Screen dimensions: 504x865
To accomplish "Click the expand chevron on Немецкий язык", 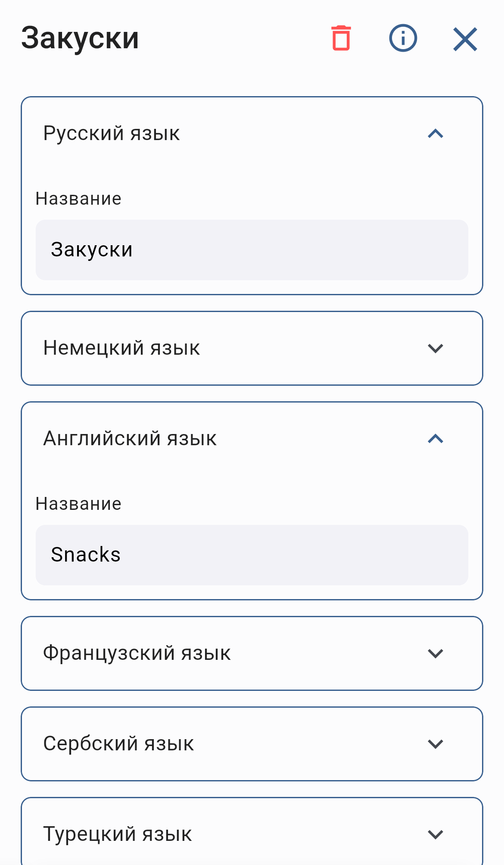I will click(436, 348).
